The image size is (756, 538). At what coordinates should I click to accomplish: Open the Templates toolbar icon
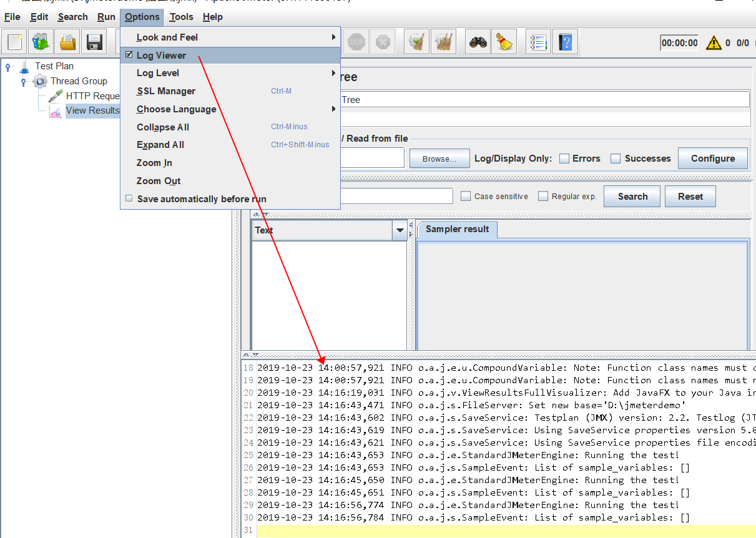click(x=41, y=42)
